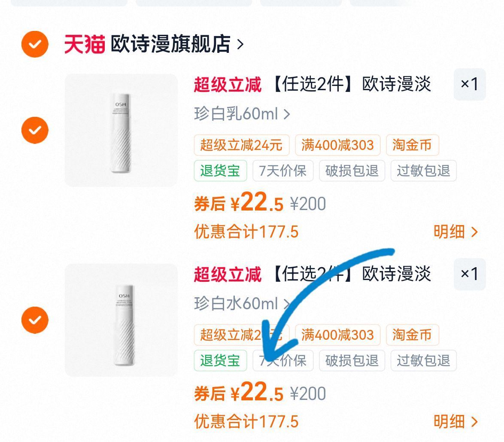Open 欧诗漫旗舰店 store page chevron
Screen dimensions: 504x442
(240, 44)
